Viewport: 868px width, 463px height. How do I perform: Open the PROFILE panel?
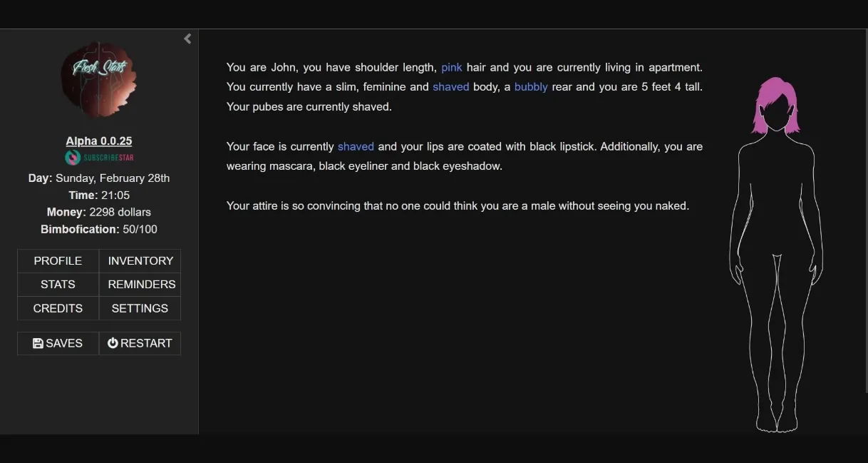57,260
